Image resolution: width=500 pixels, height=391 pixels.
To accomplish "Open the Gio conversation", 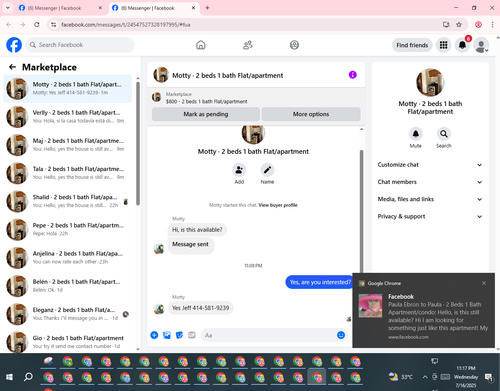I will 68,342.
